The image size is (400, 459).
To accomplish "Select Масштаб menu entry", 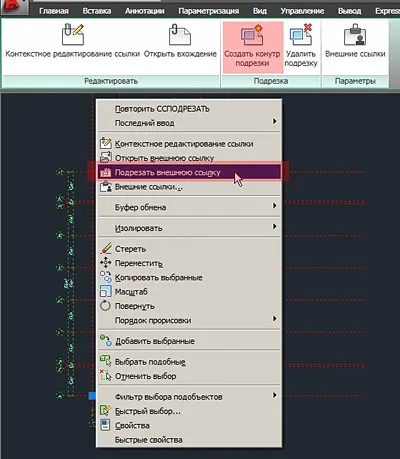I will point(189,292).
